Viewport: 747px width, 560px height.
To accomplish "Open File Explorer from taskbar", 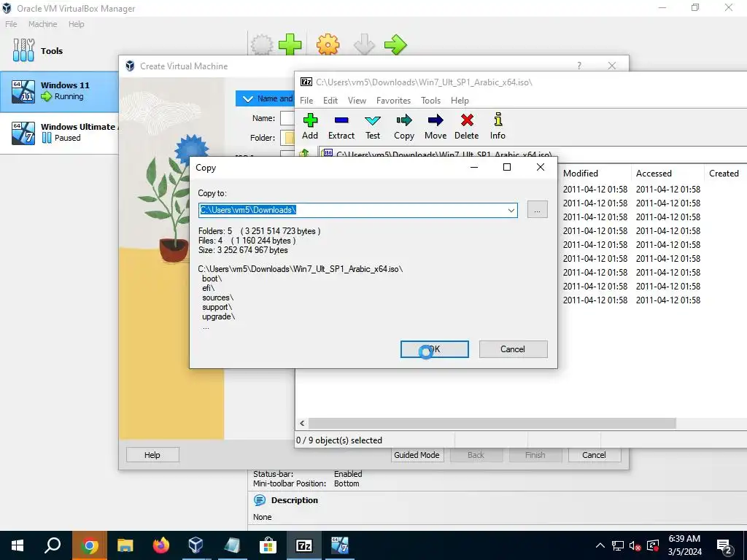I will [x=125, y=545].
